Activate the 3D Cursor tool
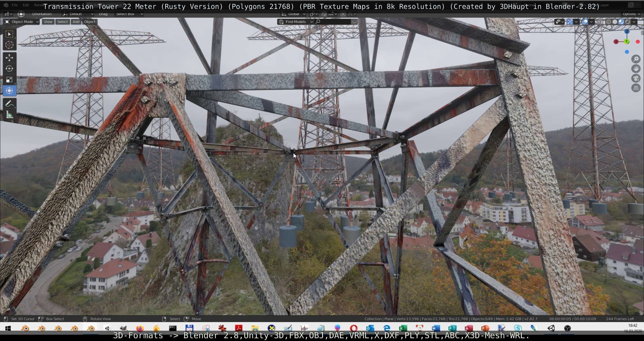Image resolution: width=644 pixels, height=341 pixels. [9, 45]
